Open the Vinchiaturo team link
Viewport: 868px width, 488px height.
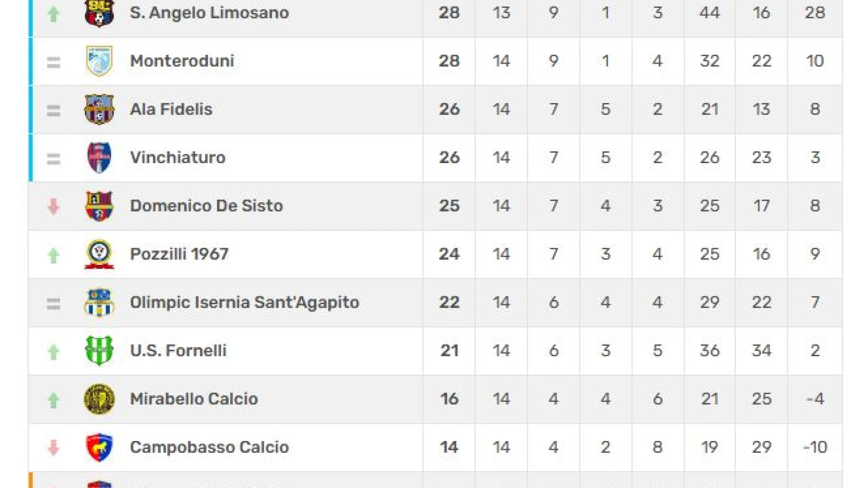[178, 158]
